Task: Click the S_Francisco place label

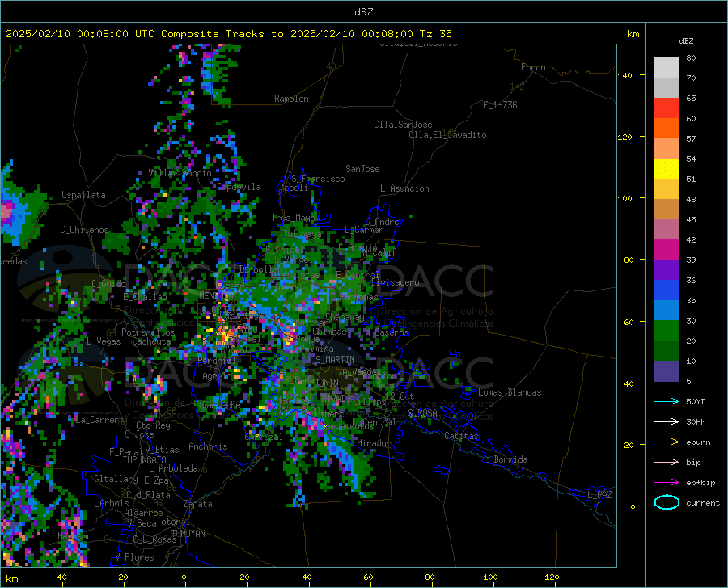Action: click(x=318, y=179)
